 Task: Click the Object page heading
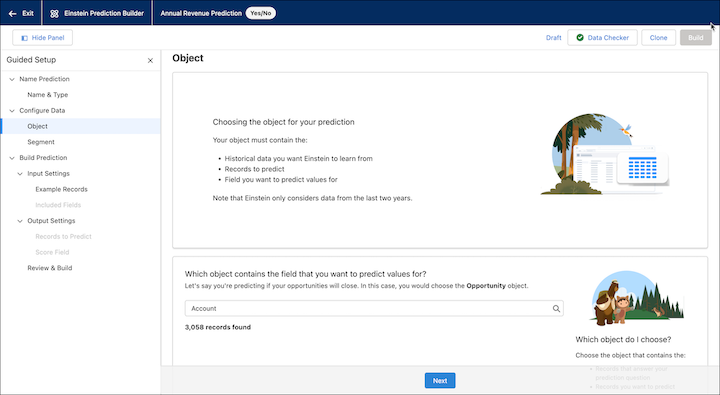click(x=188, y=58)
